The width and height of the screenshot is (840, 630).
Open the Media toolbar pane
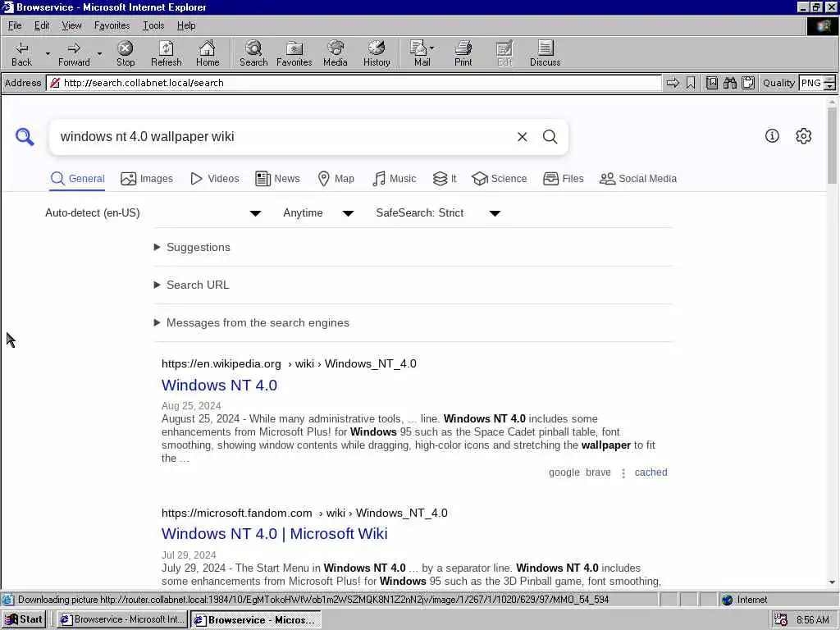point(336,53)
